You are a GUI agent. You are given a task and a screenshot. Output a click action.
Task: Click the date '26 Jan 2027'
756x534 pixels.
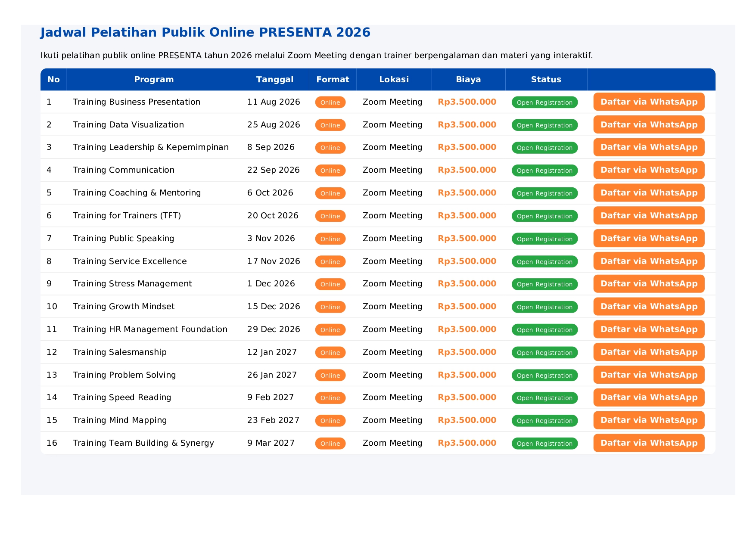(272, 375)
